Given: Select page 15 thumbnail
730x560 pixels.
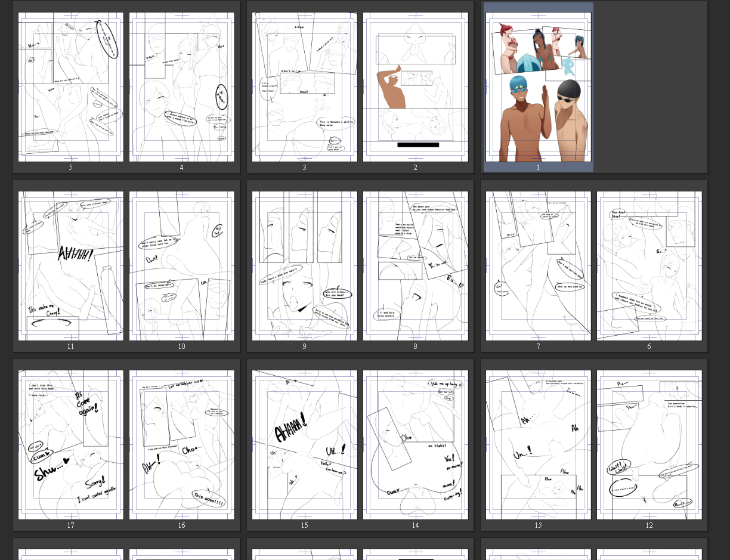Looking at the screenshot, I should (x=305, y=445).
